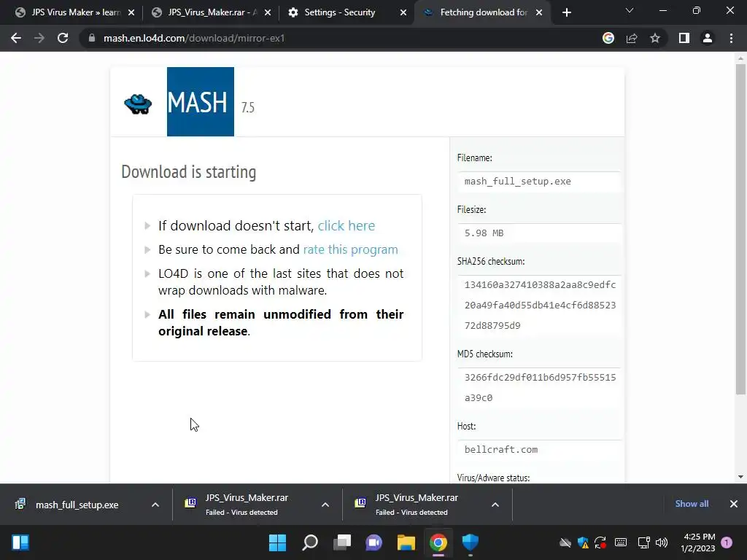The image size is (747, 560).
Task: Open the volume control in the tray
Action: (662, 542)
